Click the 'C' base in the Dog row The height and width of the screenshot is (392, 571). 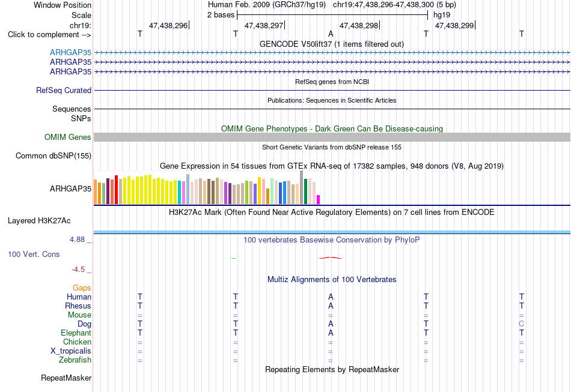click(522, 324)
